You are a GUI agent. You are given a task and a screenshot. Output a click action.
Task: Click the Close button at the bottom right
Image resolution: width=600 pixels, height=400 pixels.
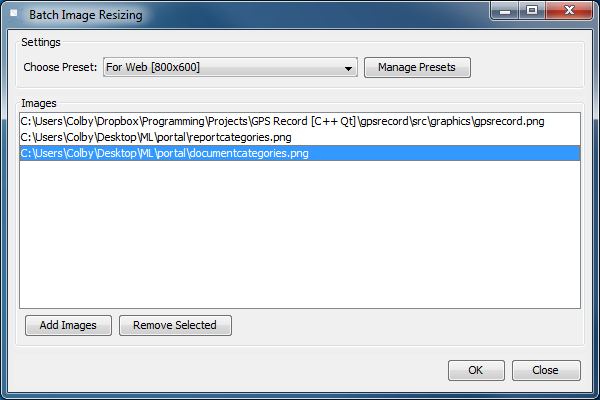(545, 370)
